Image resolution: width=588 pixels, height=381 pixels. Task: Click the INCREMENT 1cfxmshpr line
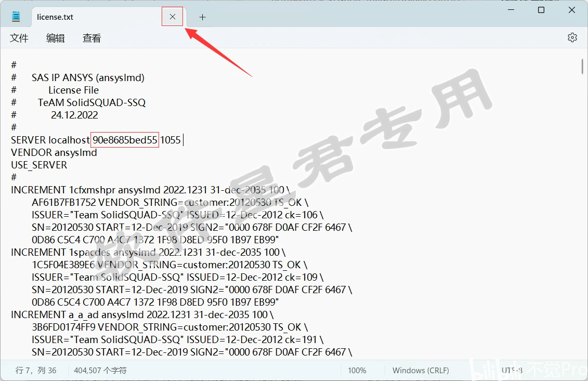pos(150,190)
